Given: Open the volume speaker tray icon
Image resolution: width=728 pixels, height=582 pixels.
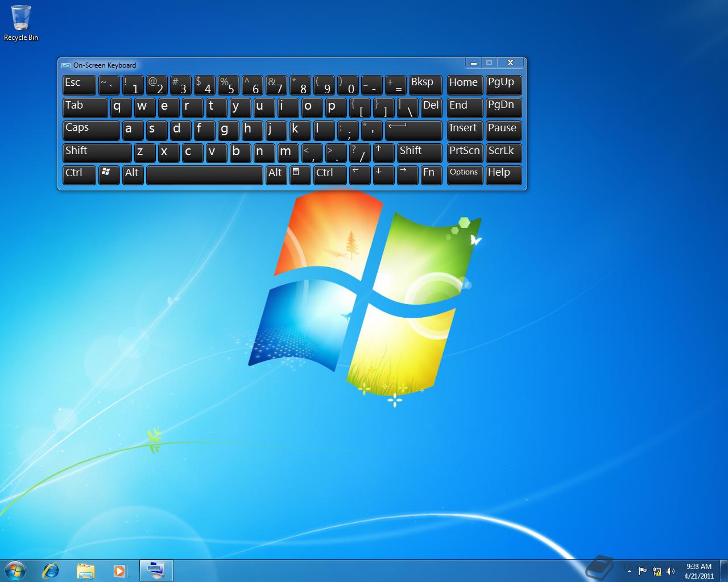Looking at the screenshot, I should 671,571.
